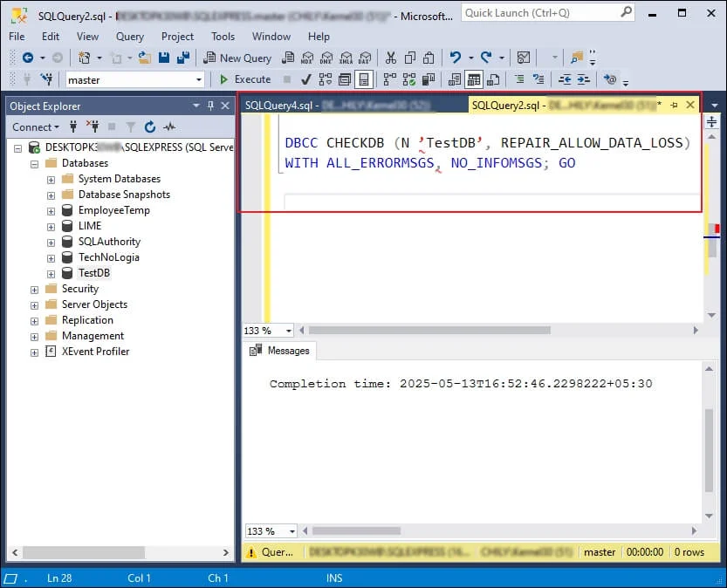Screen dimensions: 727x588
Task: Select the SQLAuthority database
Action: tap(109, 242)
